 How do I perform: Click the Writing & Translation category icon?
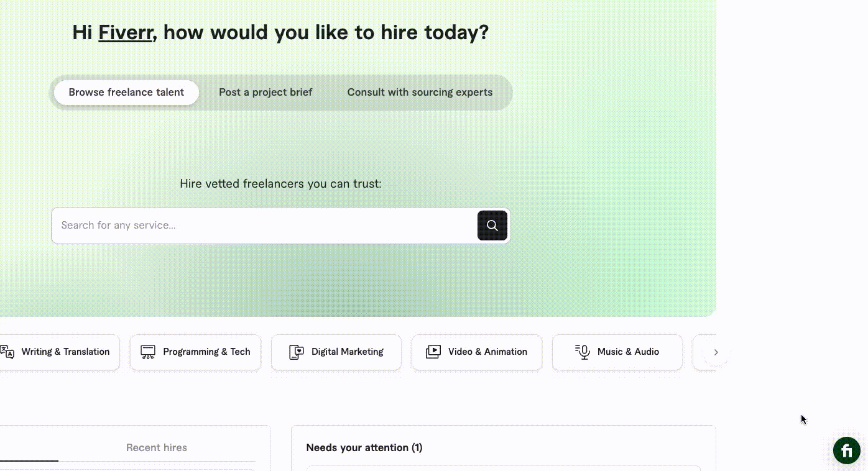point(7,352)
